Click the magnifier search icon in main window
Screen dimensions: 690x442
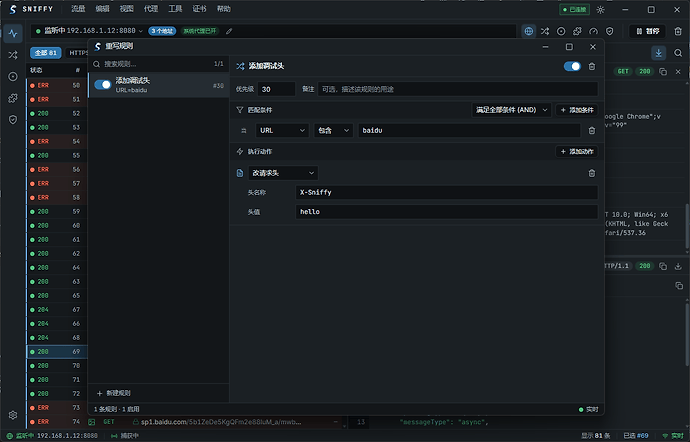678,53
